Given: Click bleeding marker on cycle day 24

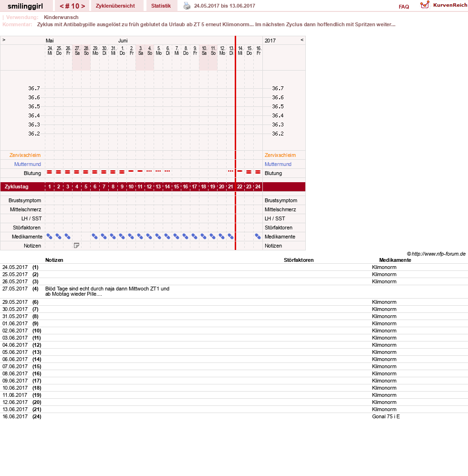Looking at the screenshot, I should coord(258,172).
